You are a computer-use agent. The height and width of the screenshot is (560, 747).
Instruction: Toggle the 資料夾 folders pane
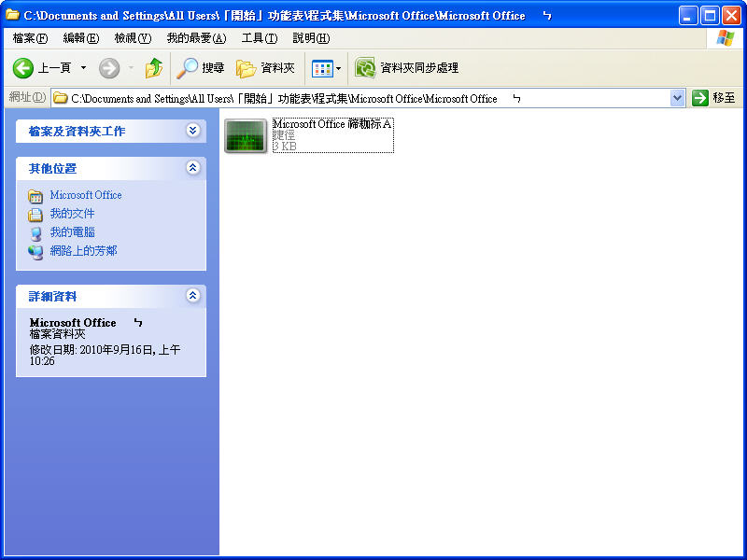tap(265, 68)
